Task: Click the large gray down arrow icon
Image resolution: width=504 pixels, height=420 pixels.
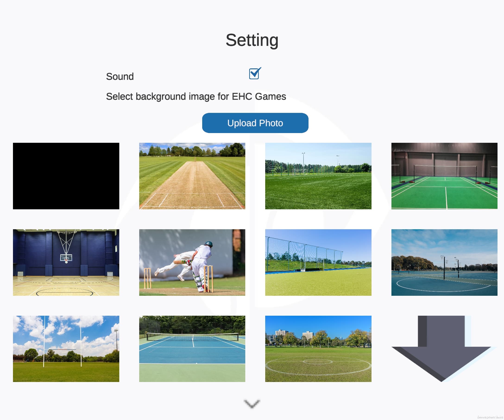Action: (x=444, y=349)
